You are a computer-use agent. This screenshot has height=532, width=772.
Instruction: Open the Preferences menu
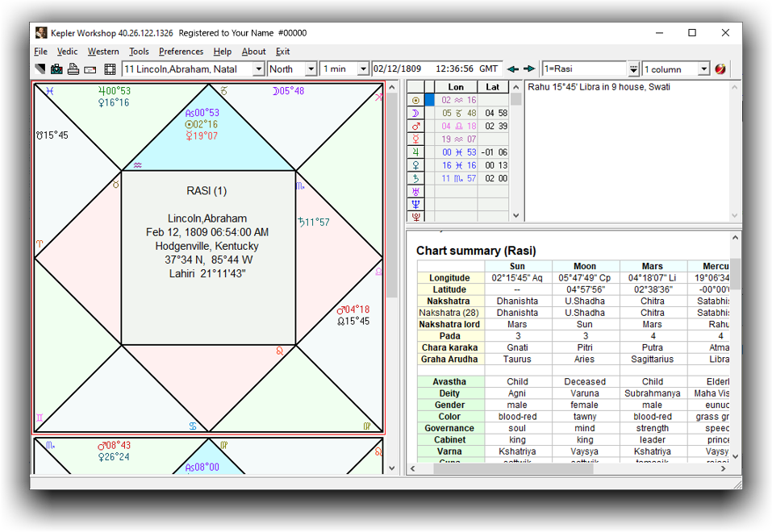(181, 52)
